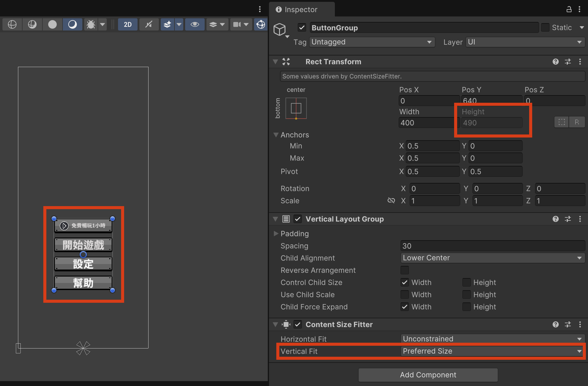Screen dimensions: 588x386
Task: Open the Untagged tag dropdown
Action: pos(372,42)
